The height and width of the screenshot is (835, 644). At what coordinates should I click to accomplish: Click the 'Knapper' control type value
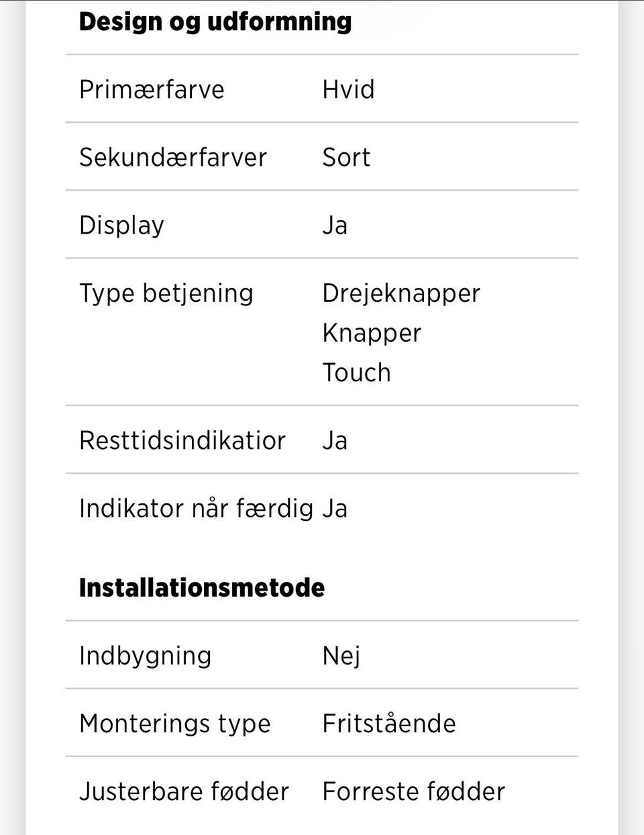[x=372, y=333]
